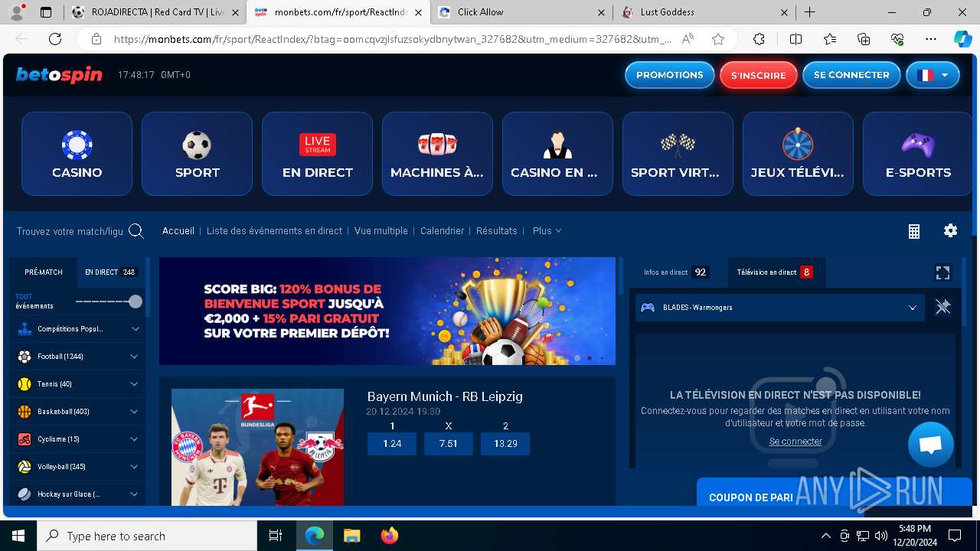Expand the Tennis (40) category

pos(134,384)
